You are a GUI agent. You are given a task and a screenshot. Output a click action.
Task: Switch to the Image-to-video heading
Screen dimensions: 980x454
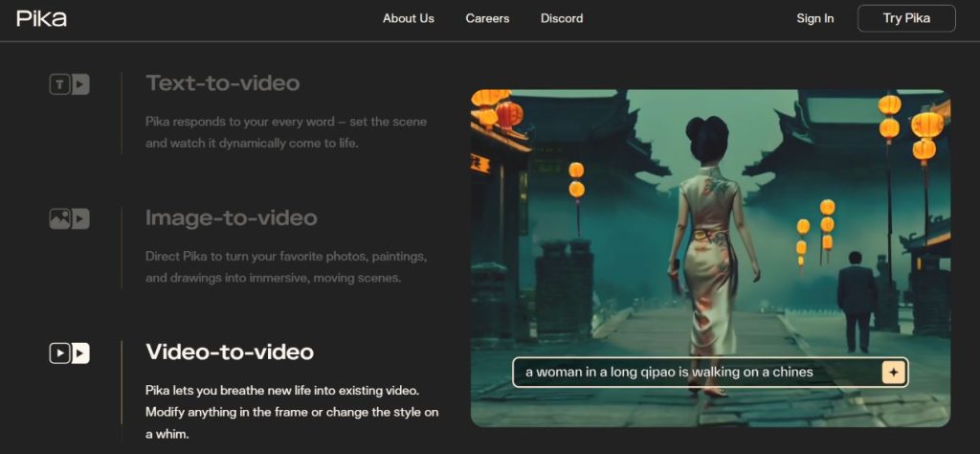231,218
